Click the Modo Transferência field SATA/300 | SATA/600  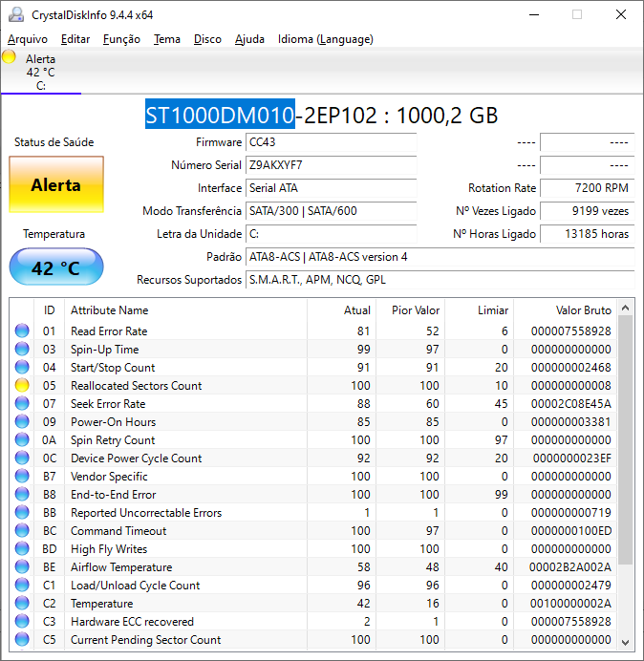pos(331,211)
